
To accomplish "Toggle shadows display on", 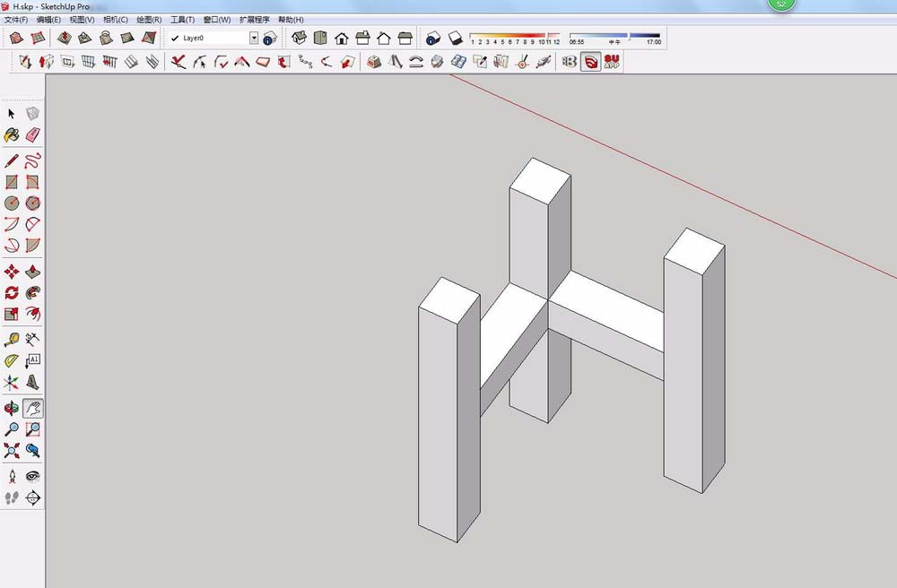I will [x=457, y=37].
